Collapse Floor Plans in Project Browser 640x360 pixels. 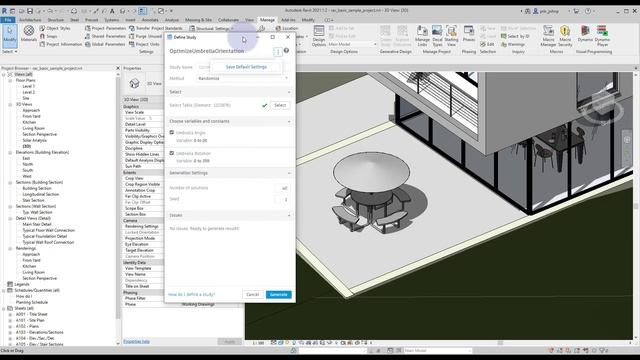10,80
